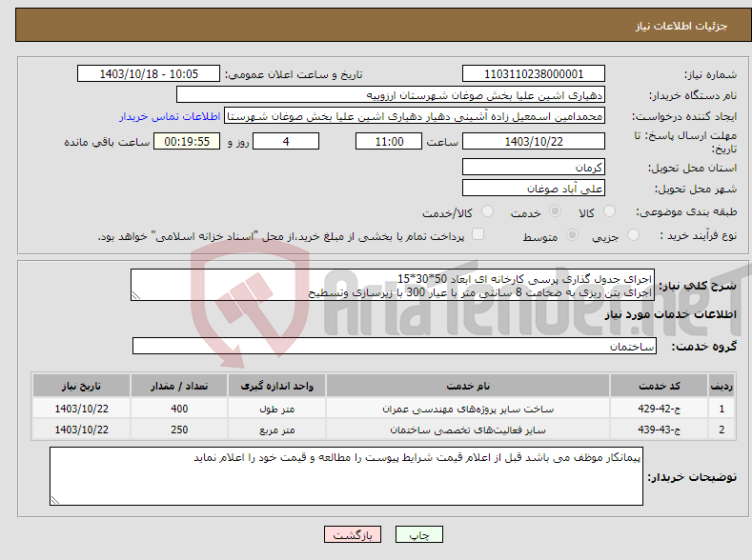The height and width of the screenshot is (560, 752).
Task: Click the quantity cell 250
Action: click(x=179, y=430)
